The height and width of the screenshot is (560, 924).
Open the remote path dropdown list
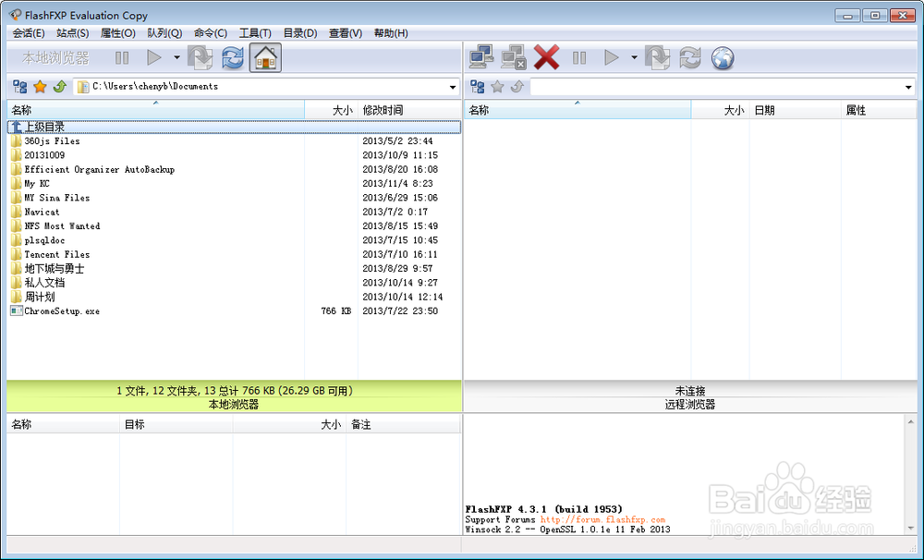[909, 86]
